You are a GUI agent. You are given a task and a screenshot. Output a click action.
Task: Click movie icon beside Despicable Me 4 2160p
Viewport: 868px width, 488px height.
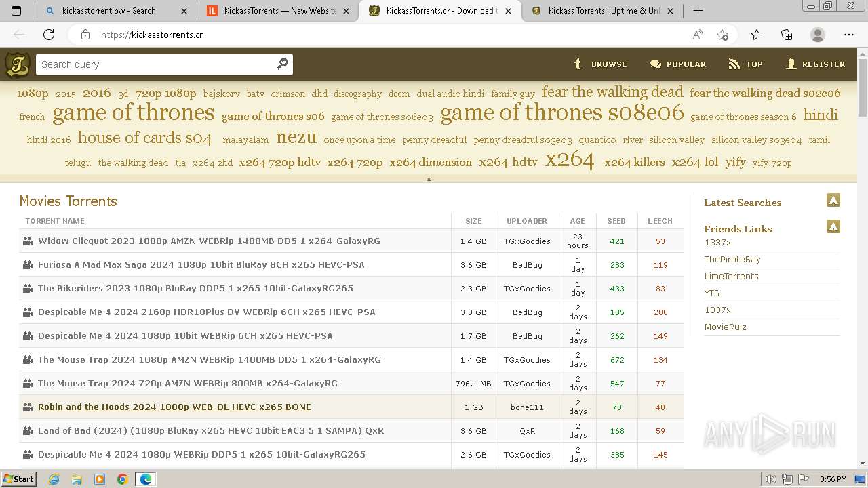point(28,312)
